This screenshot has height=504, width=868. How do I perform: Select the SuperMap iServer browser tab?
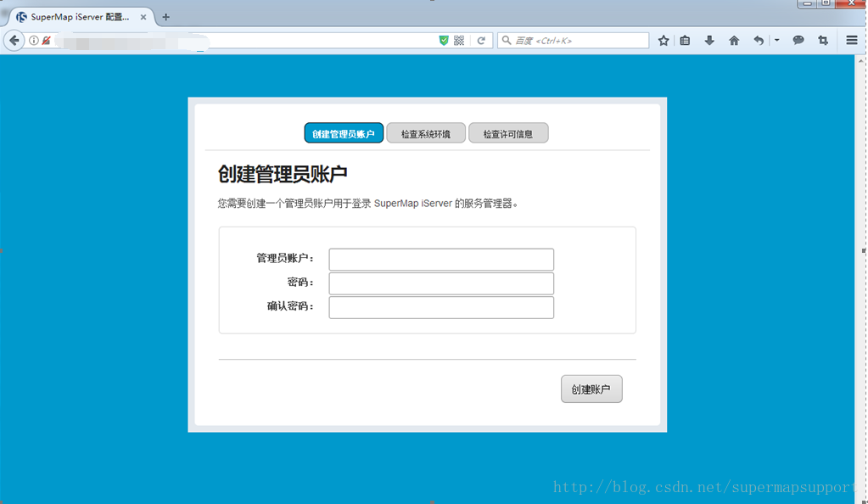tap(79, 17)
